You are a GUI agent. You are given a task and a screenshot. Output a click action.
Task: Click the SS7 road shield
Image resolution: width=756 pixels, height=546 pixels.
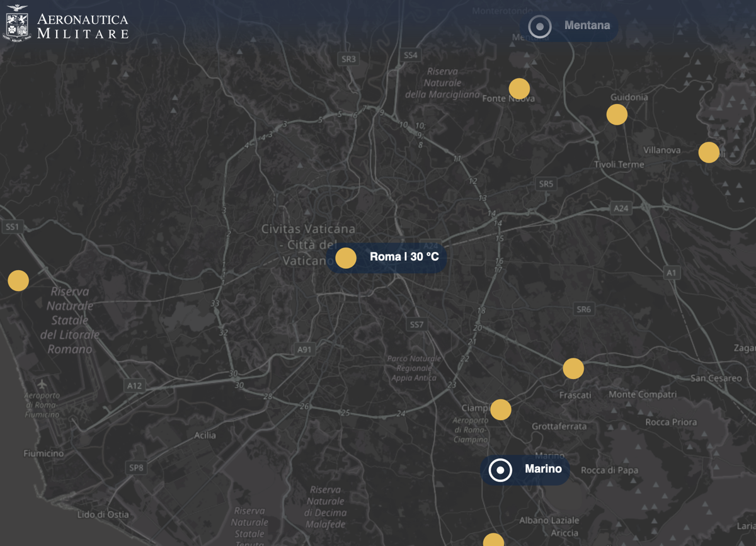pos(416,324)
